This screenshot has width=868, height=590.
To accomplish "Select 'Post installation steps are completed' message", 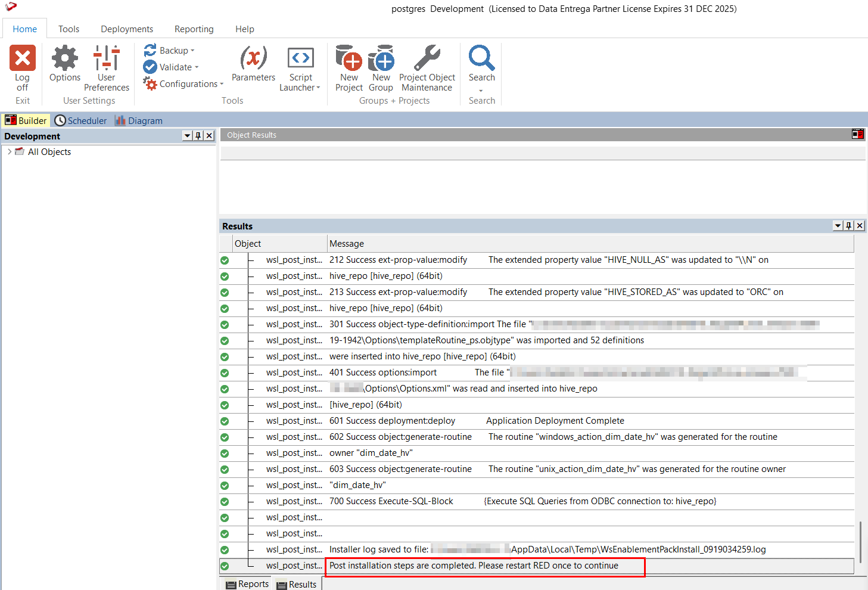I will 474,566.
